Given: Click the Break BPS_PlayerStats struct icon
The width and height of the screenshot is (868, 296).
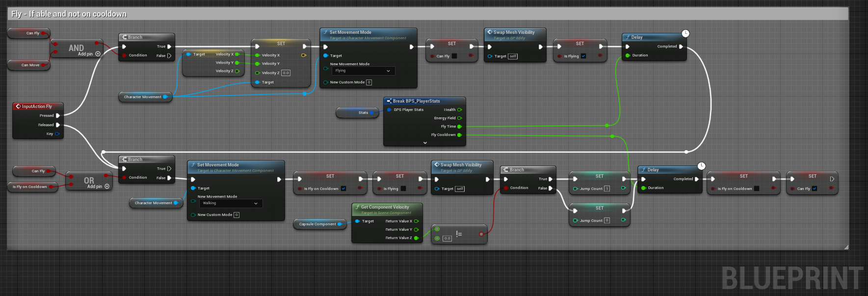Looking at the screenshot, I should pos(389,101).
